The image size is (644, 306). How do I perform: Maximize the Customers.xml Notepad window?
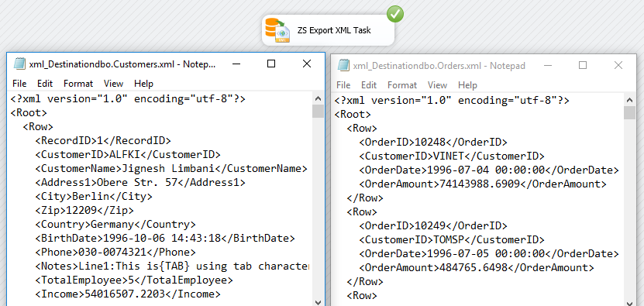pyautogui.click(x=271, y=64)
